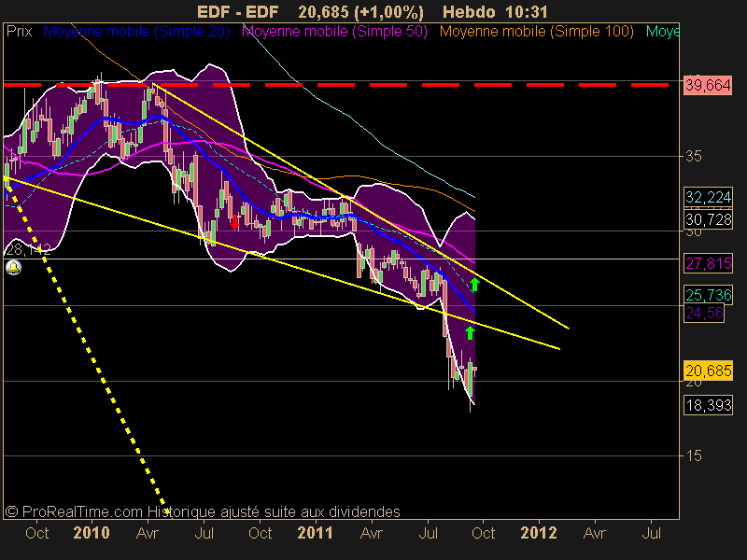Click the 2010 year label
The height and width of the screenshot is (560, 747).
point(91,533)
